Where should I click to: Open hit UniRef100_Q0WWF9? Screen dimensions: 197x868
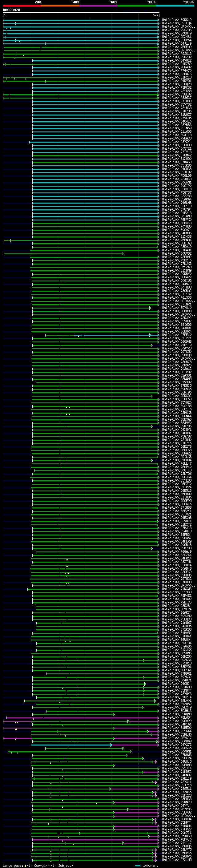point(177,33)
